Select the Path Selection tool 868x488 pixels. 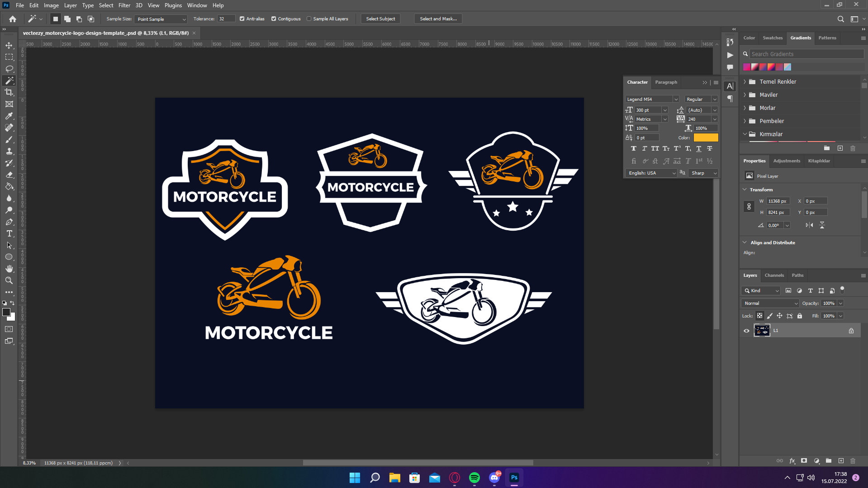click(x=9, y=245)
